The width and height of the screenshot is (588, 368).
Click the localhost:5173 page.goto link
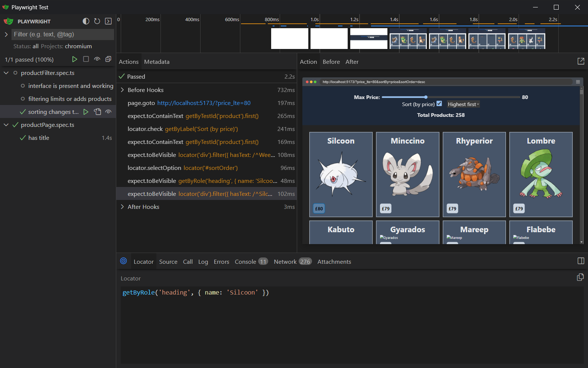204,103
